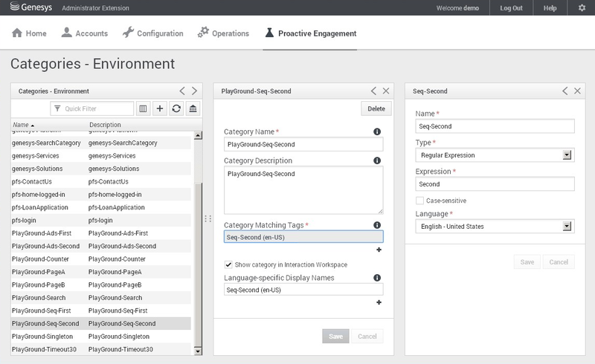
Task: Select the pfs-login row
Action: (x=101, y=221)
